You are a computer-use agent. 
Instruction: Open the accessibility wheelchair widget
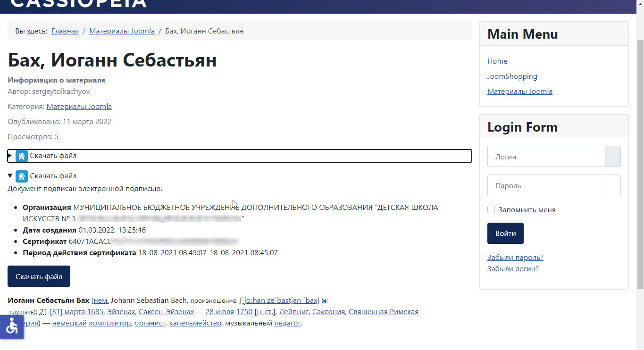tap(12, 326)
